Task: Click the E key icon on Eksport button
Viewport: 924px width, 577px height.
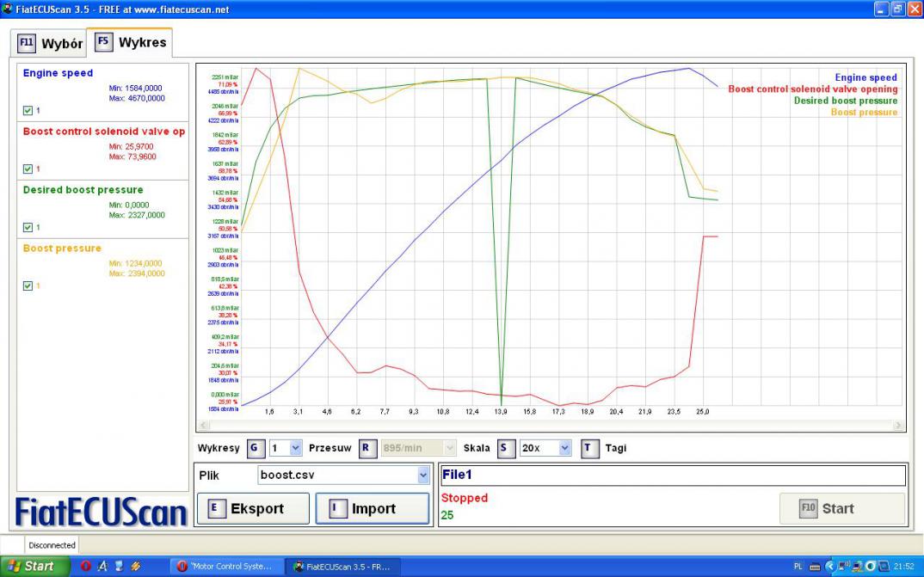Action: click(216, 509)
